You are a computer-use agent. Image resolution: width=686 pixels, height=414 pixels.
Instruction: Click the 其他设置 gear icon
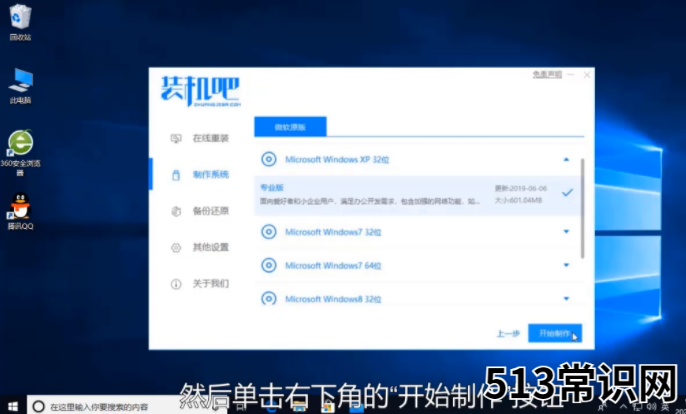click(176, 248)
